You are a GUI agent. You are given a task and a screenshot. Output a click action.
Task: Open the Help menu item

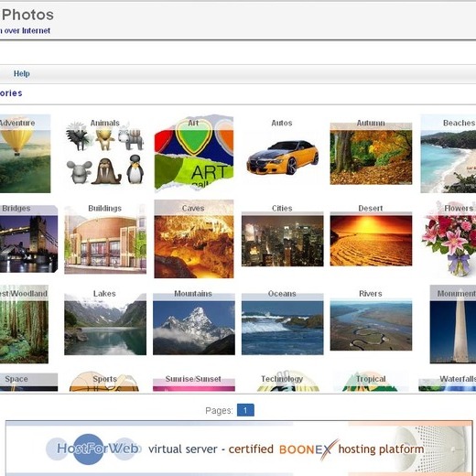click(22, 73)
